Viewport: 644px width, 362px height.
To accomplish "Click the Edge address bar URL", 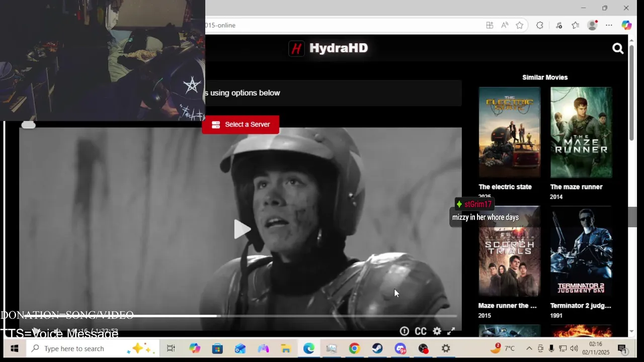I will [x=220, y=25].
